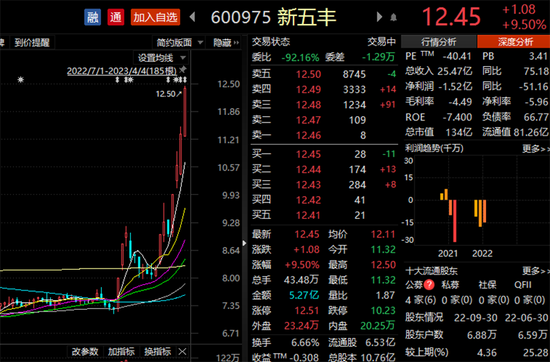
Task: Click the 外盘 value 23.24万
Action: click(301, 326)
